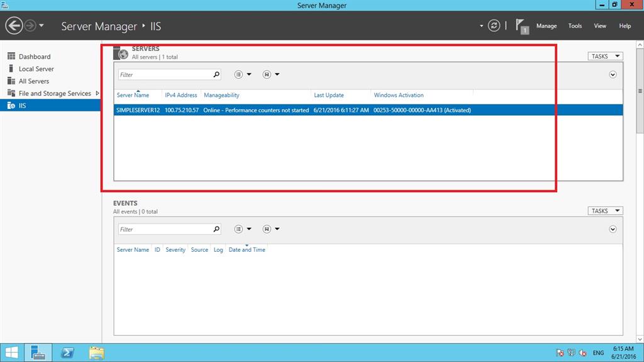
Task: Click the Local Server icon
Action: pos(11,68)
